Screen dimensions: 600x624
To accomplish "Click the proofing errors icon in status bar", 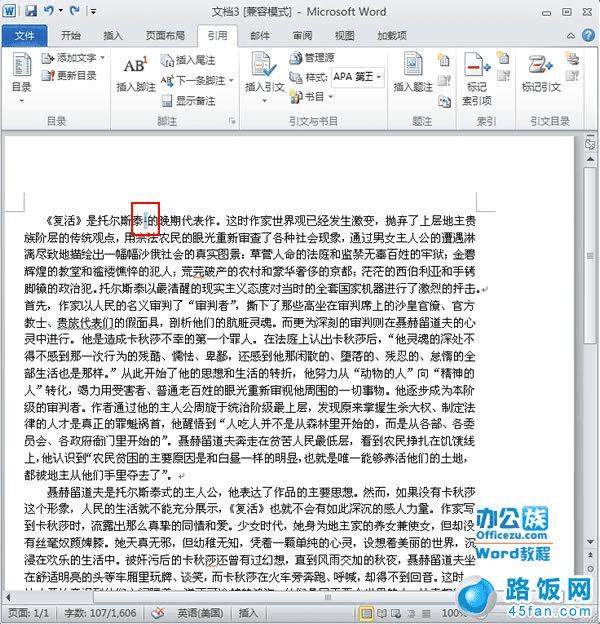I will (158, 613).
